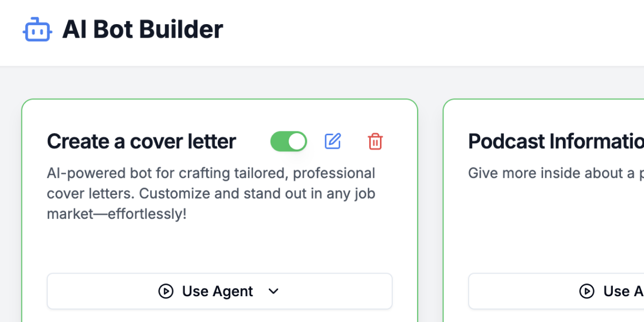Click play circle icon on Podcast card button
Viewport: 644px width, 322px height.
tap(587, 291)
